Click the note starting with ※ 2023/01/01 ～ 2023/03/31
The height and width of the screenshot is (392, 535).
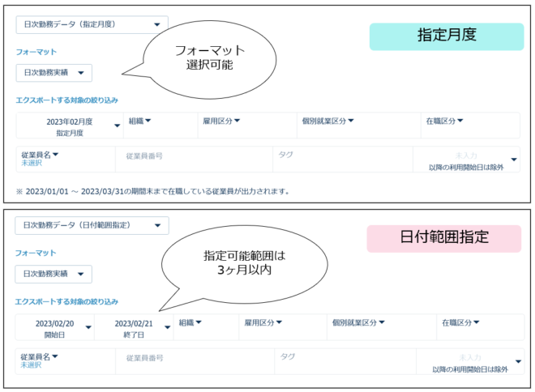click(x=152, y=192)
